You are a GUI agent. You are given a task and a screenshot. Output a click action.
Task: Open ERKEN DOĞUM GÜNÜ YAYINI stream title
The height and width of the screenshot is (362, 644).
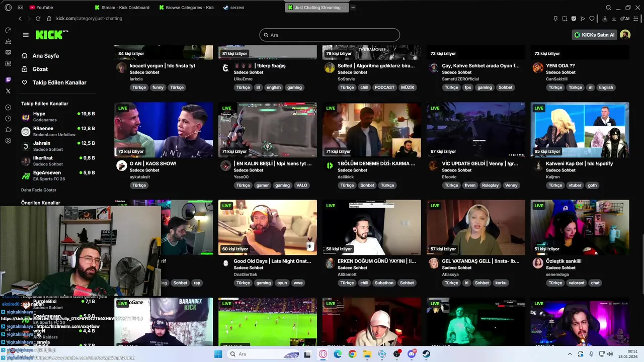[377, 261]
